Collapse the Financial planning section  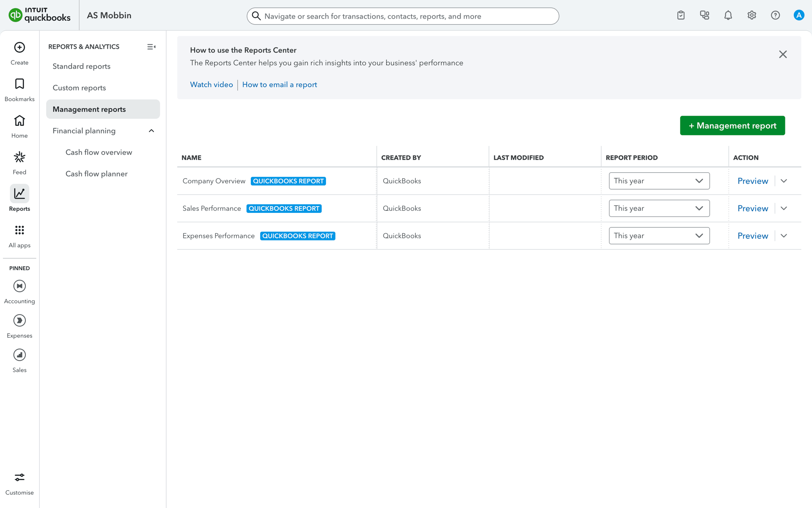pos(151,131)
